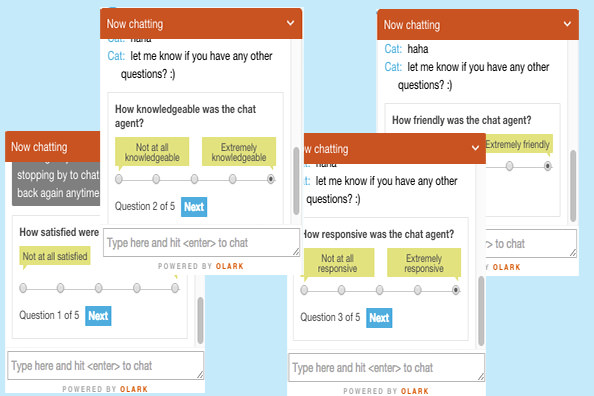This screenshot has height=396, width=594.
Task: Collapse the responsive survey chat window chevron
Action: click(475, 148)
